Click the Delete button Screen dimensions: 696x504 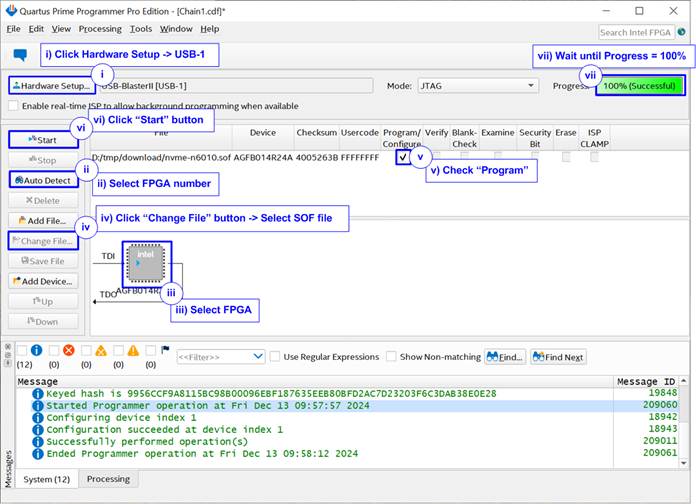coord(43,200)
